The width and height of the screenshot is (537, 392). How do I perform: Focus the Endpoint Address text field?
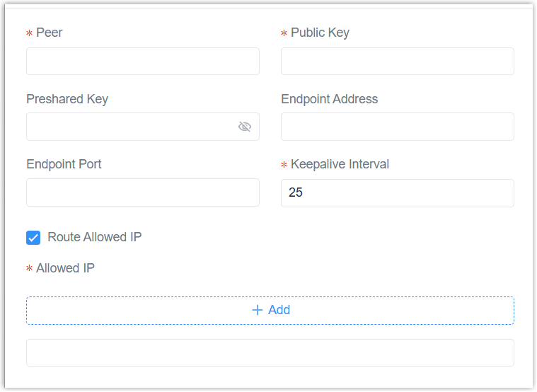[x=397, y=127]
